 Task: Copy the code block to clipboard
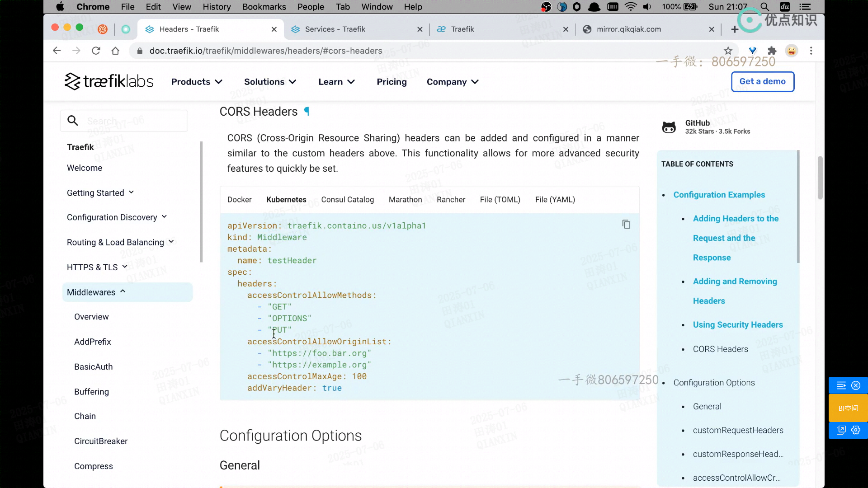click(x=626, y=225)
